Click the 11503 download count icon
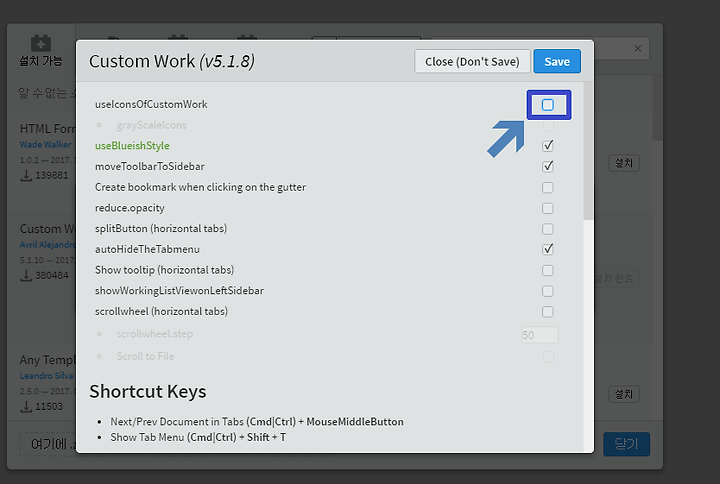This screenshot has width=720, height=484. tap(26, 407)
